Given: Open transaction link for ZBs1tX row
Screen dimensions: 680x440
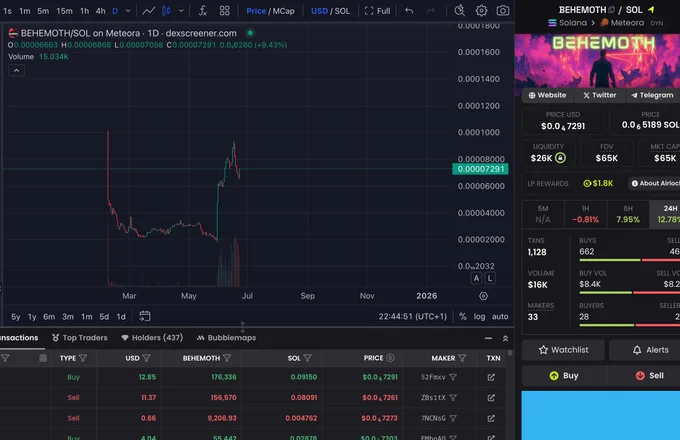Looking at the screenshot, I should click(x=491, y=398).
